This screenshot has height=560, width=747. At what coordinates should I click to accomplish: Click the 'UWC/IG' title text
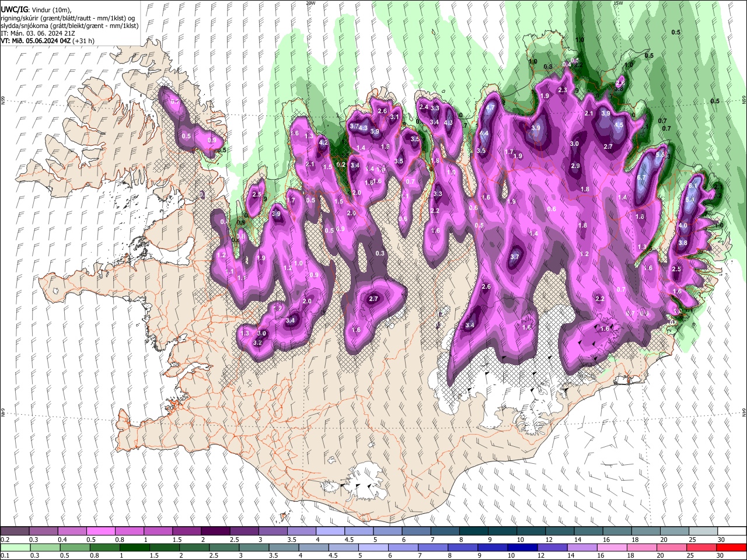tap(13, 9)
